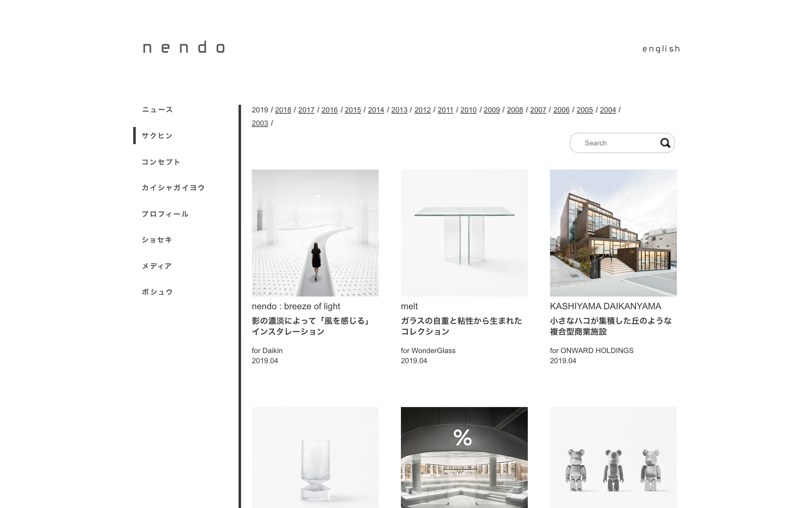
Task: Filter works by year 2006
Action: tap(561, 110)
